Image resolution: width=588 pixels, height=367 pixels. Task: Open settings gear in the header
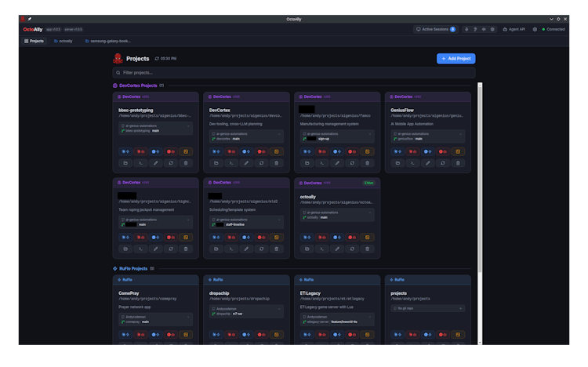tap(535, 29)
